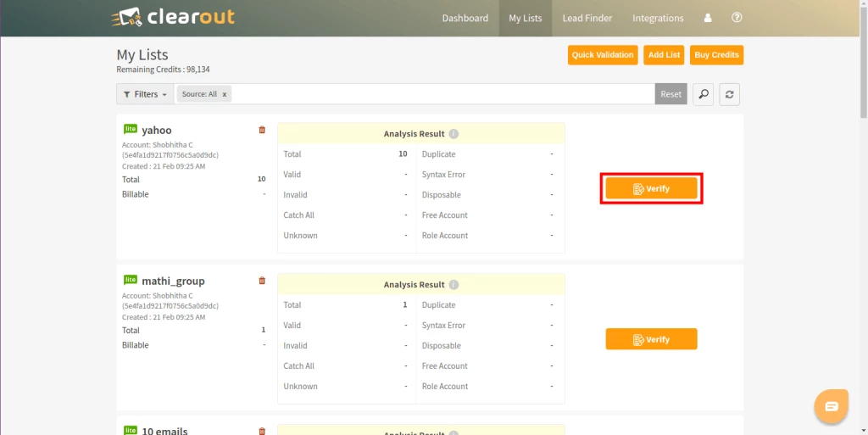Open the help question mark icon
This screenshot has width=868, height=435.
[x=737, y=18]
